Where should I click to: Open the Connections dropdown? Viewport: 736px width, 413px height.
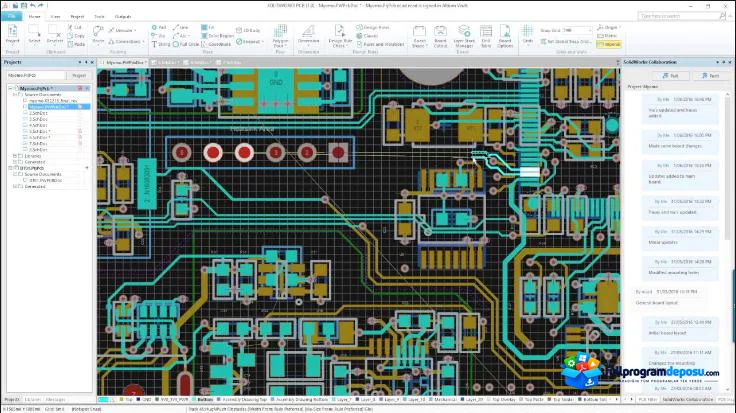coord(126,42)
